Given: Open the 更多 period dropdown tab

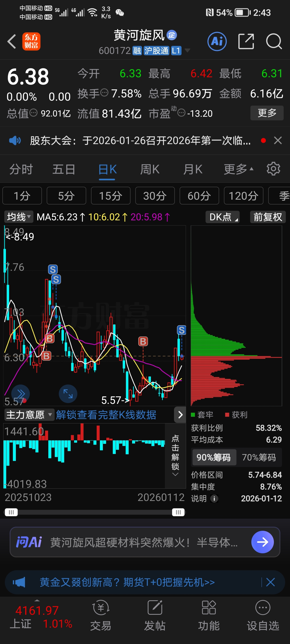Looking at the screenshot, I should point(239,169).
